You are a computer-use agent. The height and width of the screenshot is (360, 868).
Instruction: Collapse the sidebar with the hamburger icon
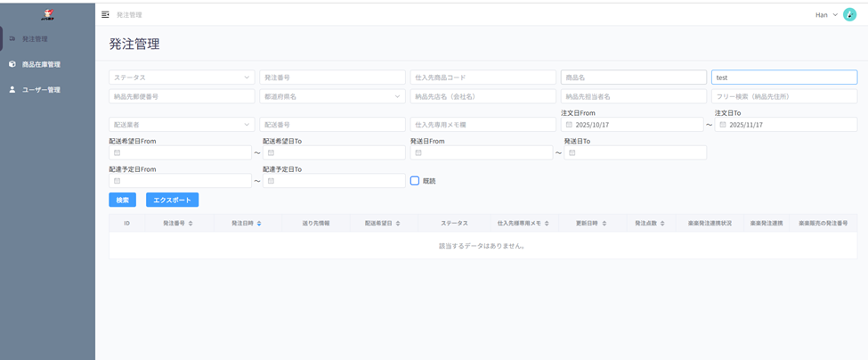point(105,15)
